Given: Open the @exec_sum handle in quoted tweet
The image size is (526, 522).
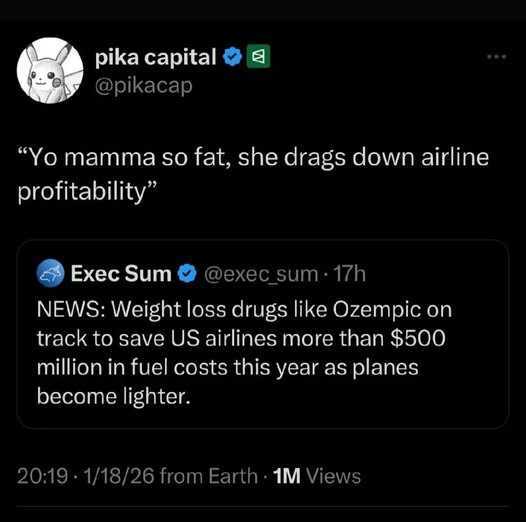Looking at the screenshot, I should 261,274.
